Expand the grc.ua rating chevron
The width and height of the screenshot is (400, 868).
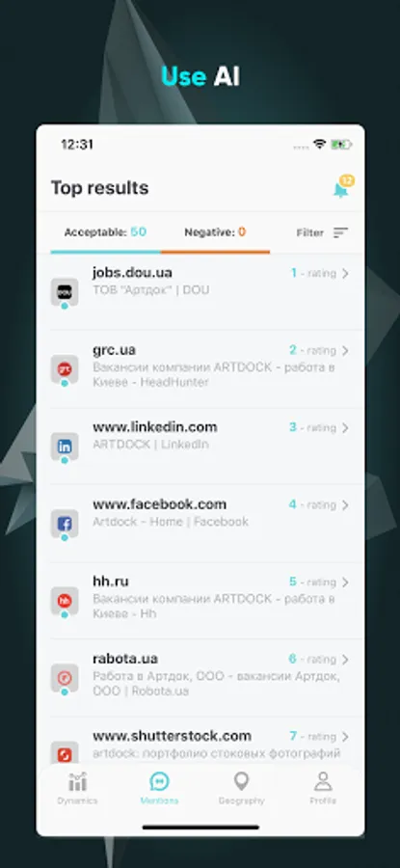[345, 350]
